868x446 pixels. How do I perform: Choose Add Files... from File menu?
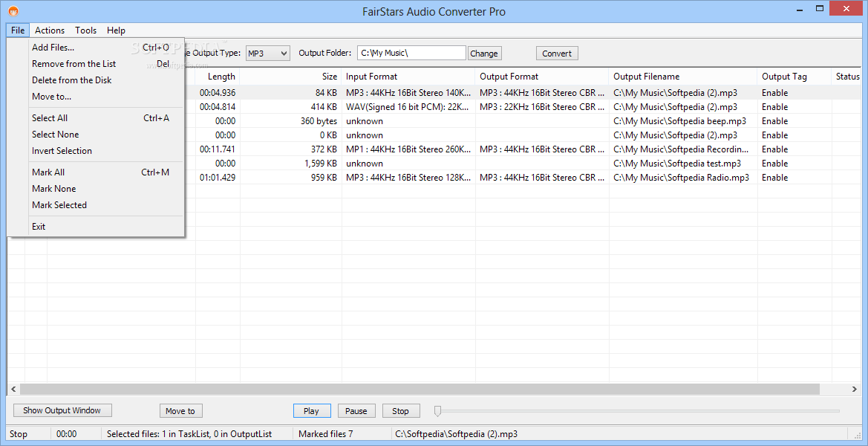pyautogui.click(x=95, y=48)
